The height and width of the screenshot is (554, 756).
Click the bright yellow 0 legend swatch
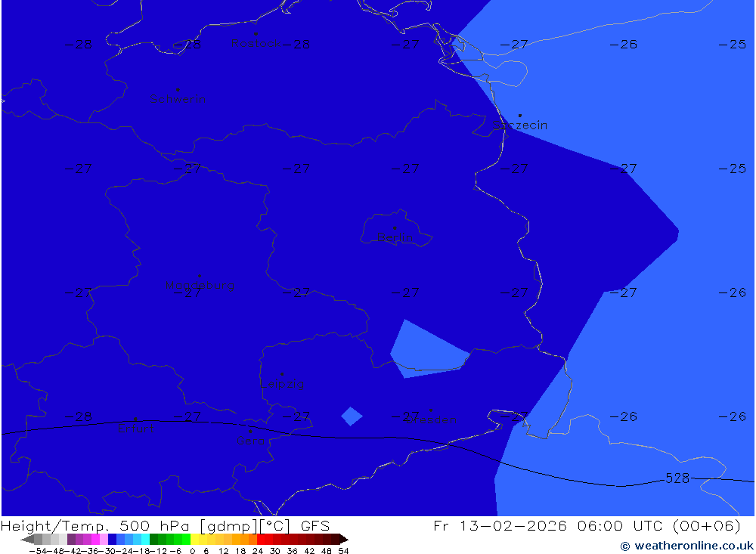click(195, 539)
